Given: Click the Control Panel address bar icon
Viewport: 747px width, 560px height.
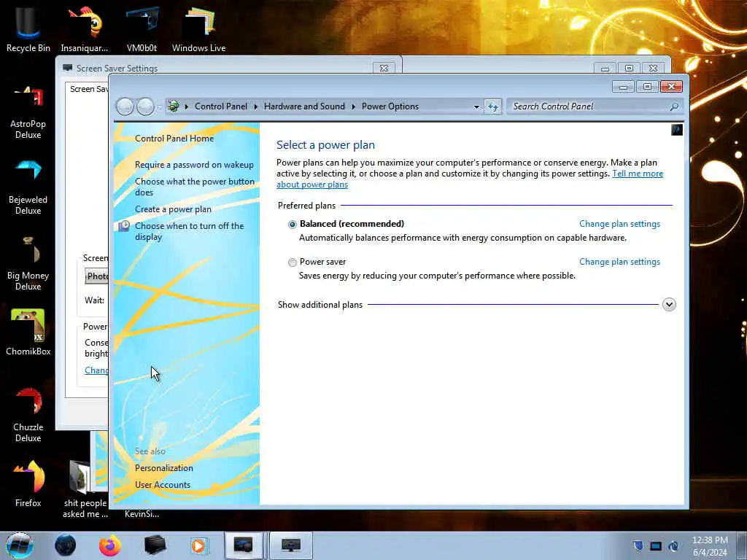Looking at the screenshot, I should (x=174, y=106).
